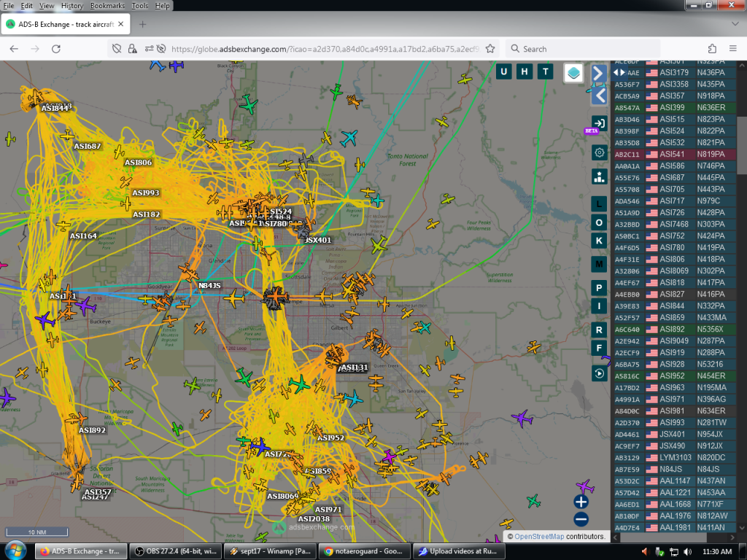
Task: Collapse sidebar with left chevron arrow
Action: click(x=599, y=96)
